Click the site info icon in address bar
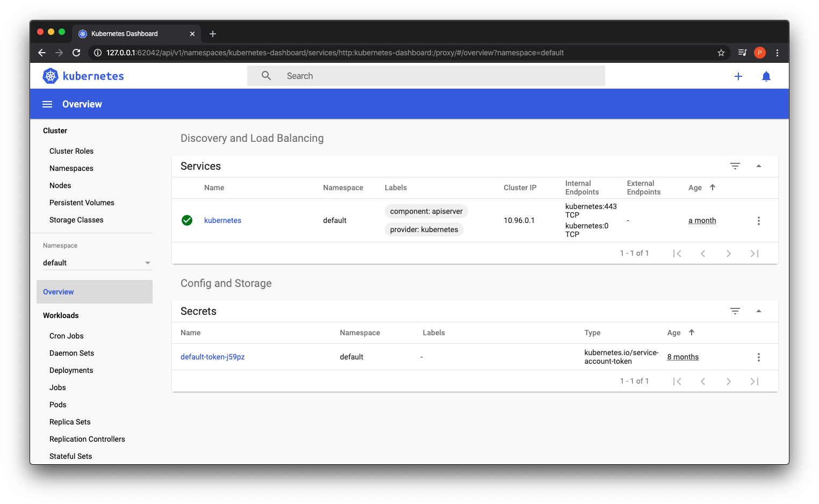This screenshot has width=819, height=504. pos(98,53)
